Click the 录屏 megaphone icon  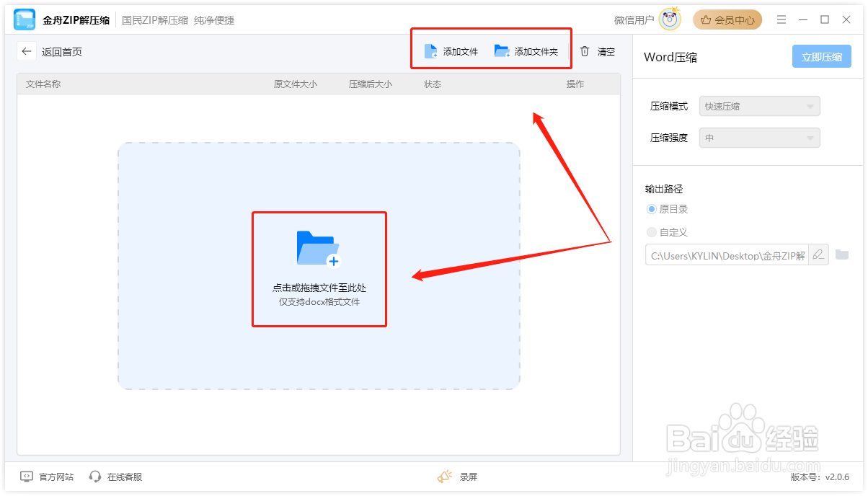pos(445,477)
